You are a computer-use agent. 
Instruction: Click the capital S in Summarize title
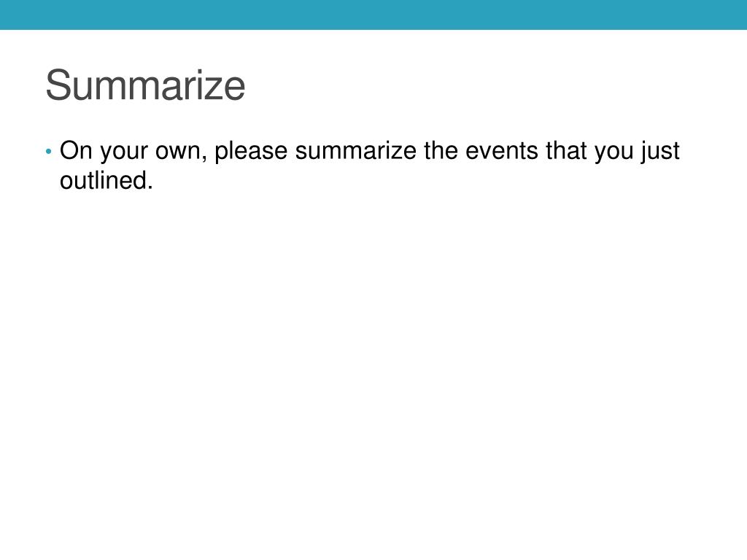[x=58, y=85]
